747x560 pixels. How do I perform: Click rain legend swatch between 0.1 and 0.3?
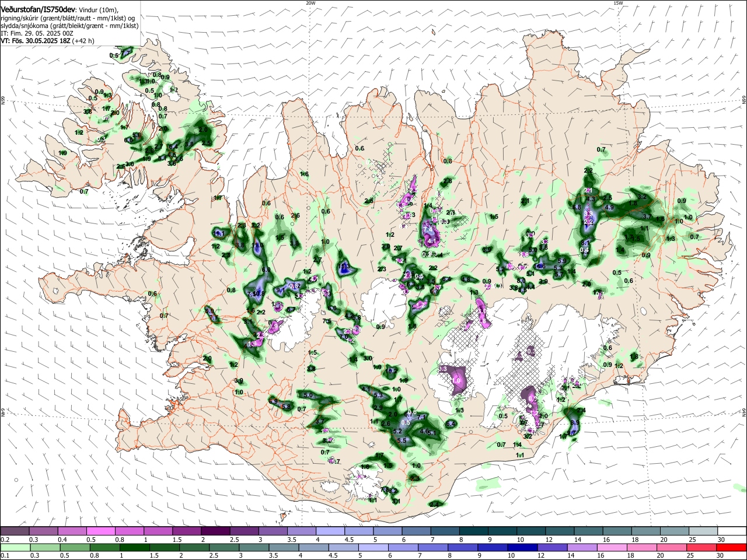(15, 547)
